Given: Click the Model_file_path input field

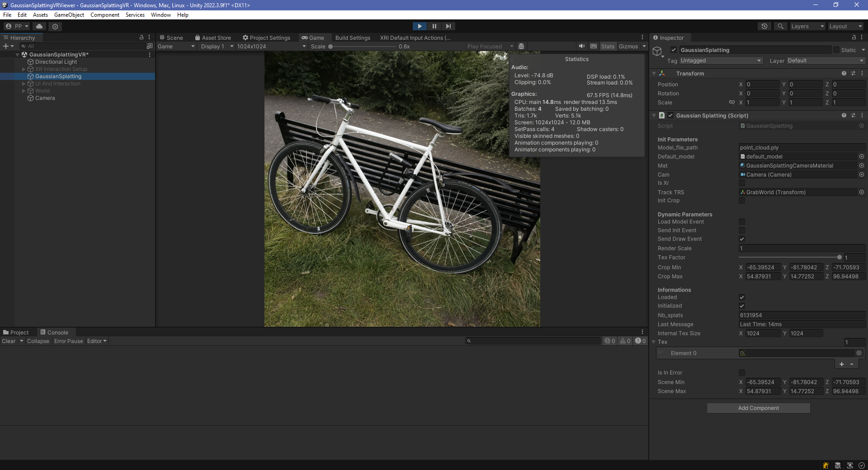Looking at the screenshot, I should (x=802, y=147).
